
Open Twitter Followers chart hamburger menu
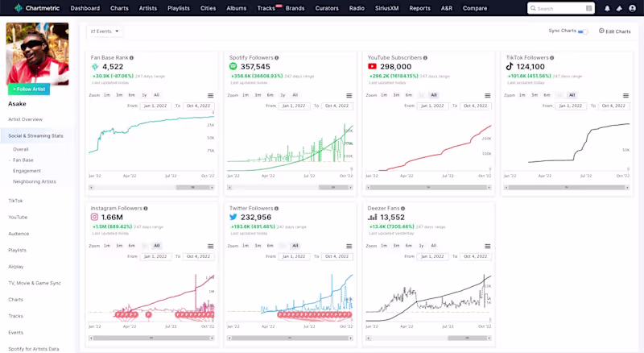point(349,246)
